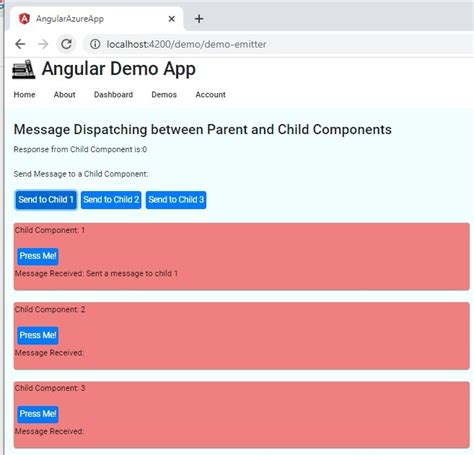Click the Angular Demo App title
Viewport: 474px width, 455px height.
click(x=119, y=69)
